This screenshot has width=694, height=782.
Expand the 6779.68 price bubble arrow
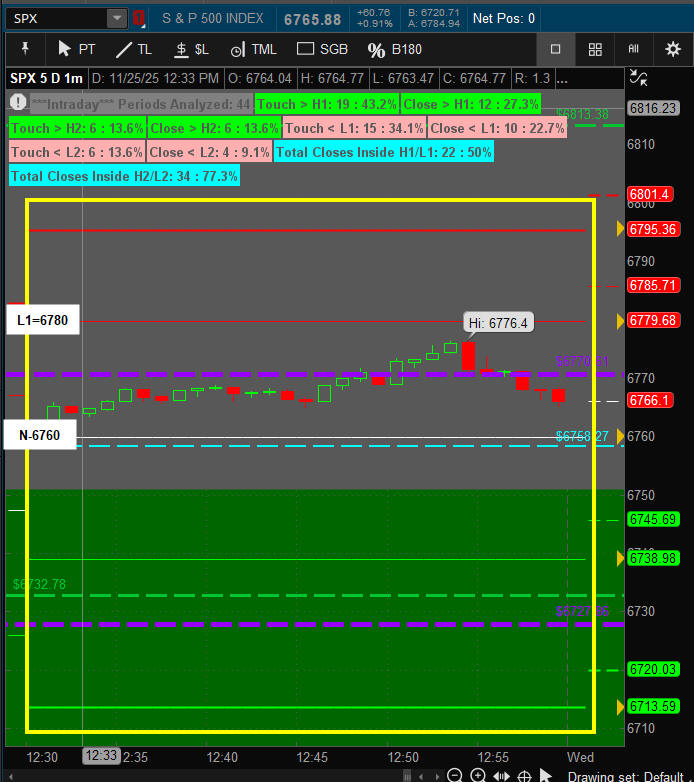pyautogui.click(x=620, y=320)
